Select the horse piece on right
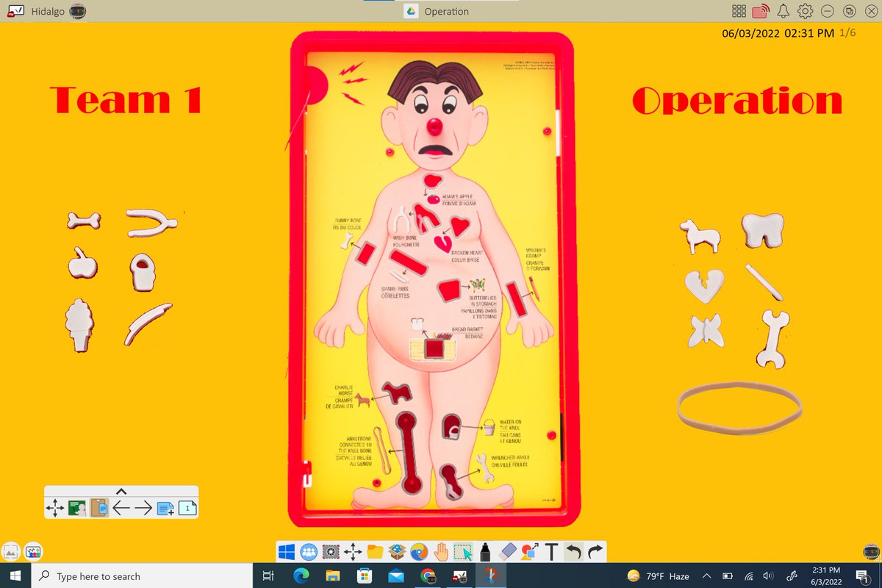Screen dimensions: 882x588 699,236
